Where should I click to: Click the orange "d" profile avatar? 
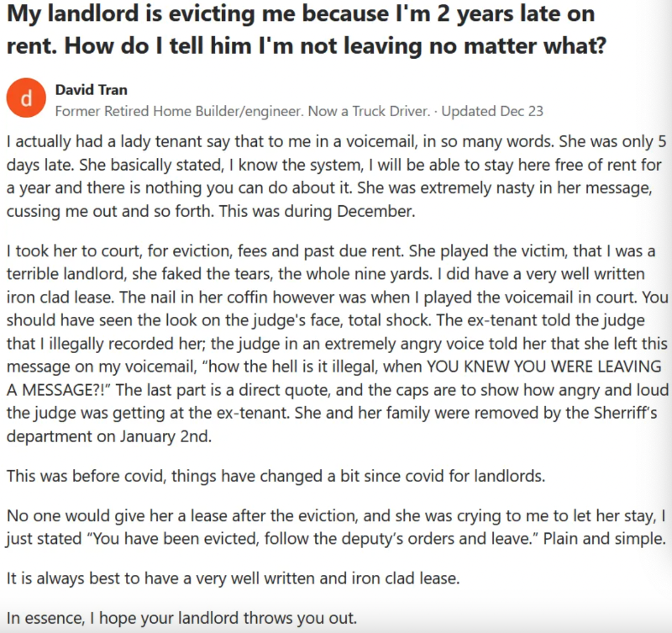coord(25,99)
